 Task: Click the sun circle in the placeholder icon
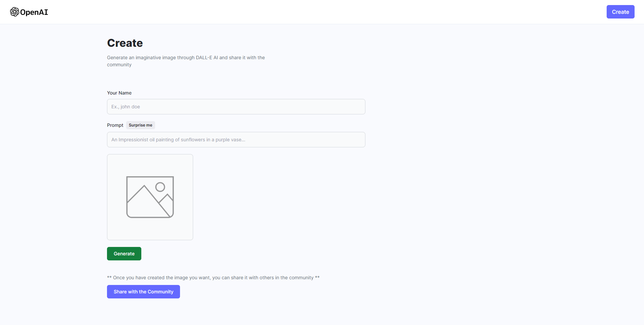coord(160,187)
